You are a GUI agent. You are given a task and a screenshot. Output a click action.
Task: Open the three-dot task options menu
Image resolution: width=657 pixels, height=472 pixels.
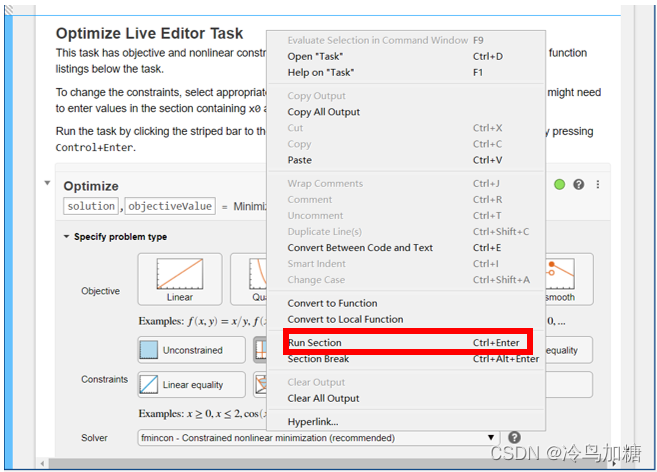[598, 184]
